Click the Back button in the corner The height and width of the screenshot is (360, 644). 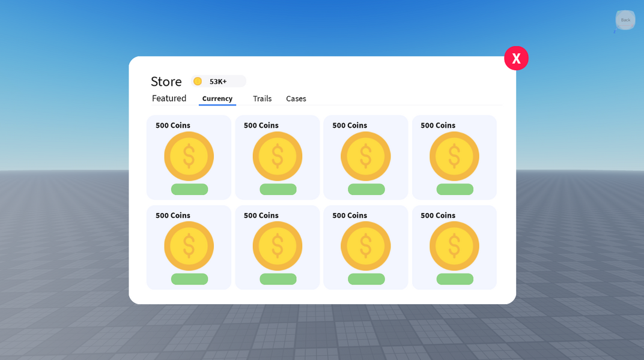625,20
